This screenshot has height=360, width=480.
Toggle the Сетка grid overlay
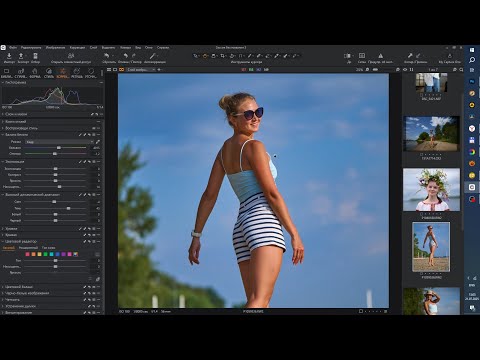pyautogui.click(x=362, y=56)
